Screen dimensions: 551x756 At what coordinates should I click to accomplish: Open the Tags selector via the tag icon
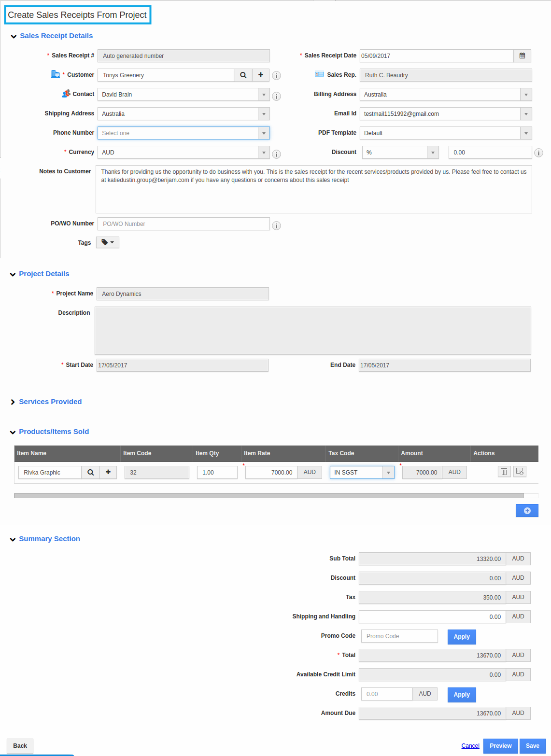(x=107, y=242)
